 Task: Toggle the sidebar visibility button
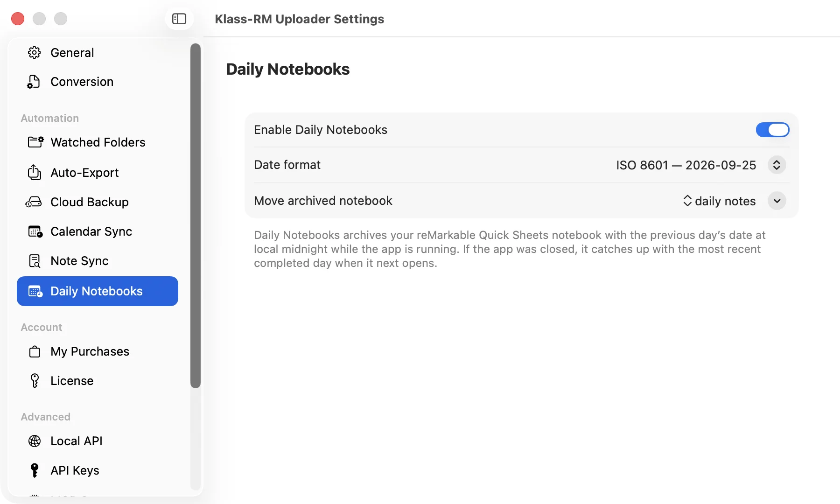tap(179, 19)
